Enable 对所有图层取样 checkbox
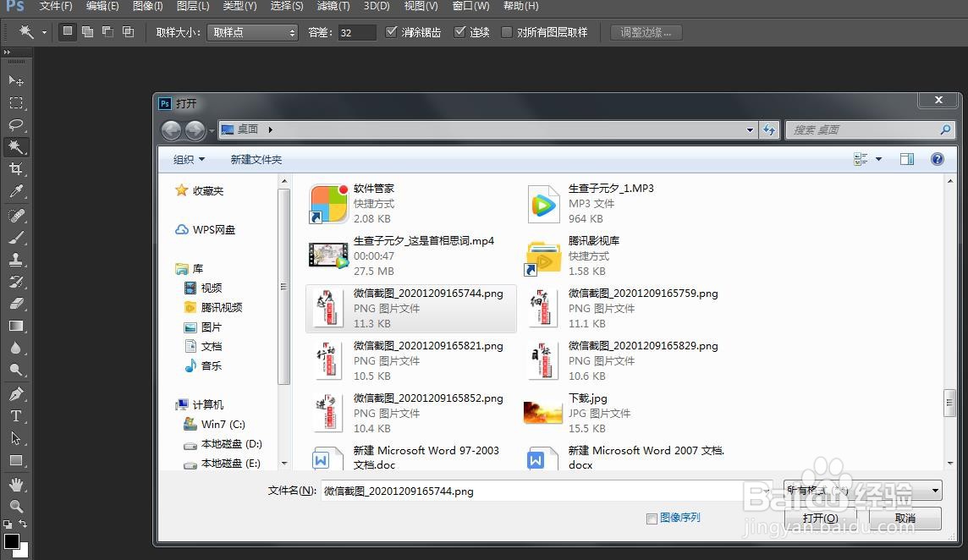 507,32
